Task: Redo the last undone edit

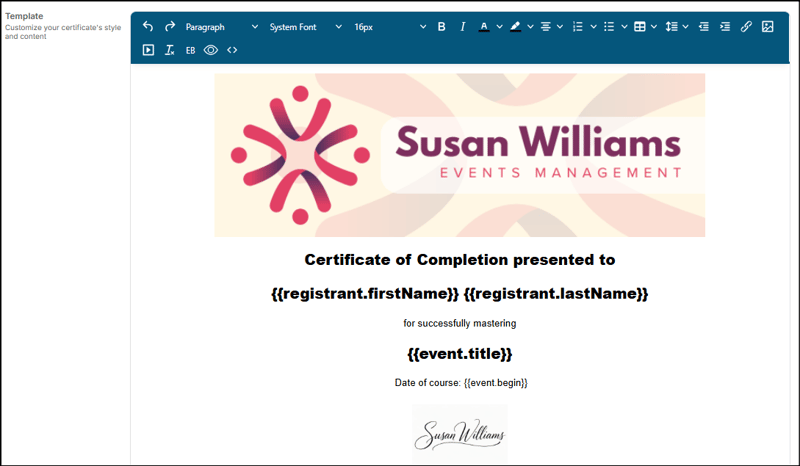Action: [170, 27]
